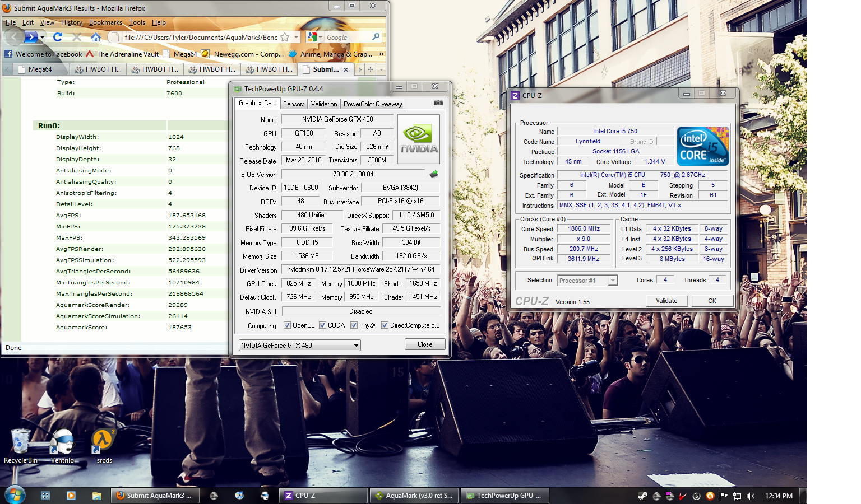861x504 pixels.
Task: Bookmark page with the star icon
Action: coord(285,37)
